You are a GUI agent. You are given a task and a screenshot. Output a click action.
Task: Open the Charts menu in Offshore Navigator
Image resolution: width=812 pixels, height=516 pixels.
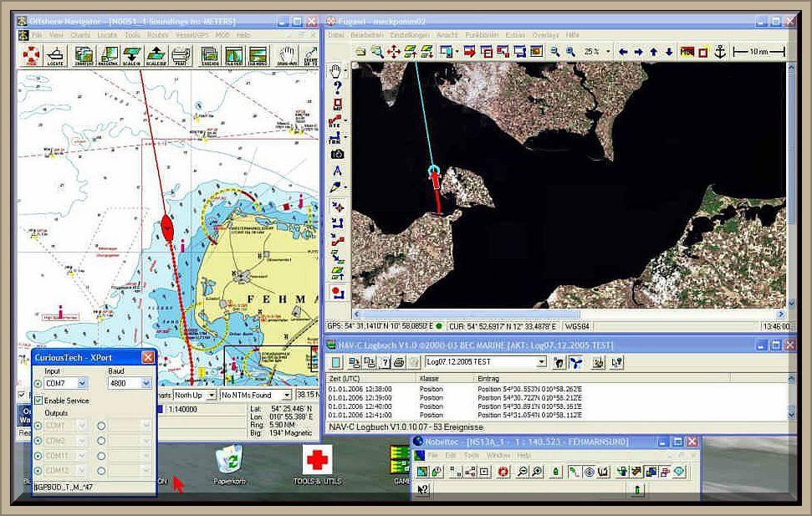81,36
